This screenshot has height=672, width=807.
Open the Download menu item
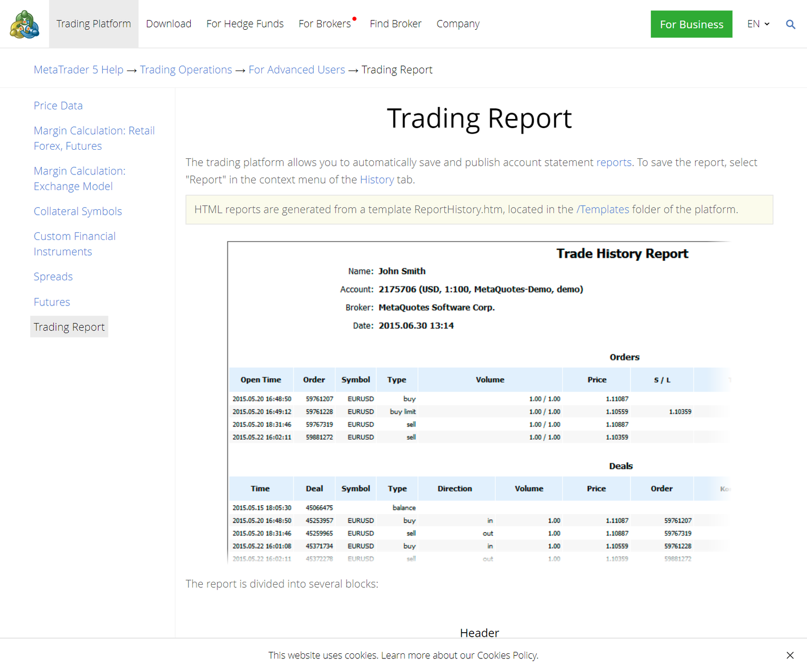pyautogui.click(x=168, y=24)
